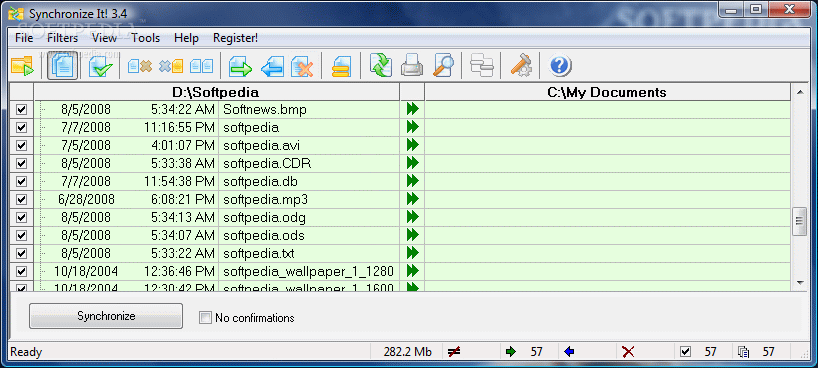Select the softpedia.odg file name

[264, 218]
